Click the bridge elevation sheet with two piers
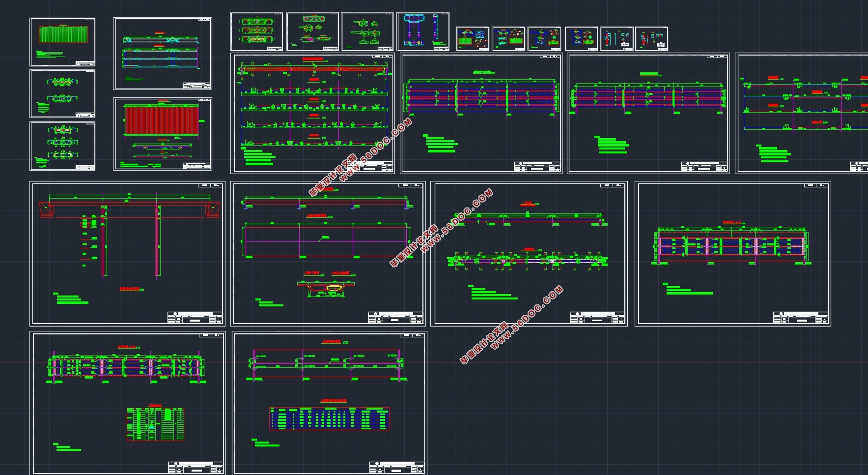This screenshot has width=868, height=475. (127, 254)
